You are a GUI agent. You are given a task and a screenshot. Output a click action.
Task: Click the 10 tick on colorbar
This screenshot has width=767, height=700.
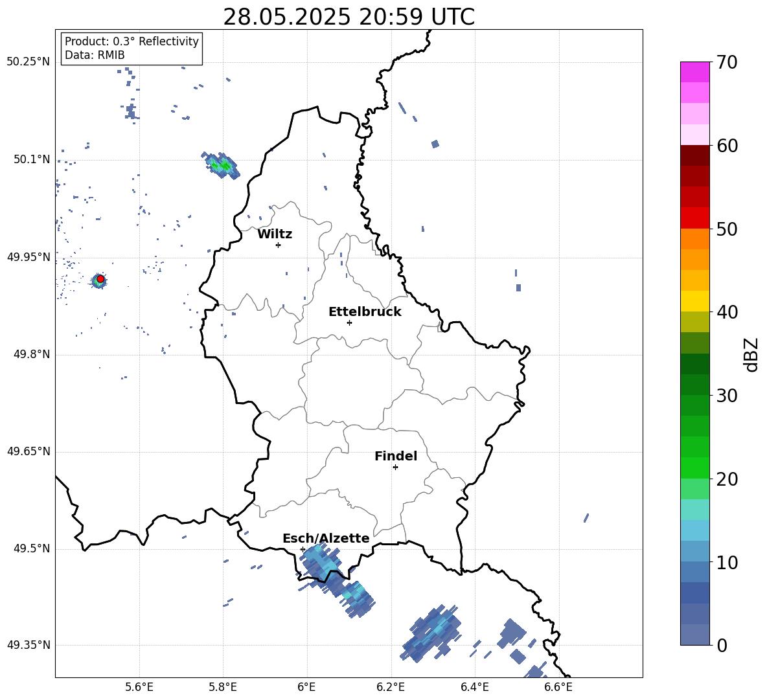(x=727, y=562)
